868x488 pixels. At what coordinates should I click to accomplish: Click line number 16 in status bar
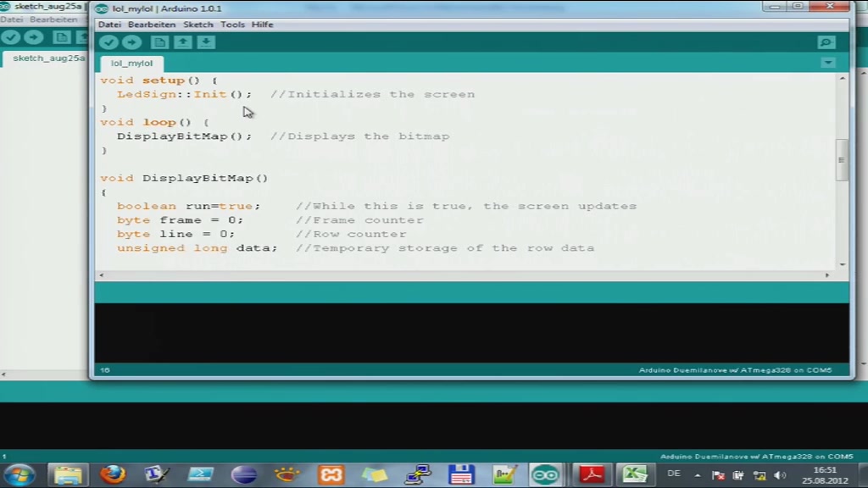(105, 370)
